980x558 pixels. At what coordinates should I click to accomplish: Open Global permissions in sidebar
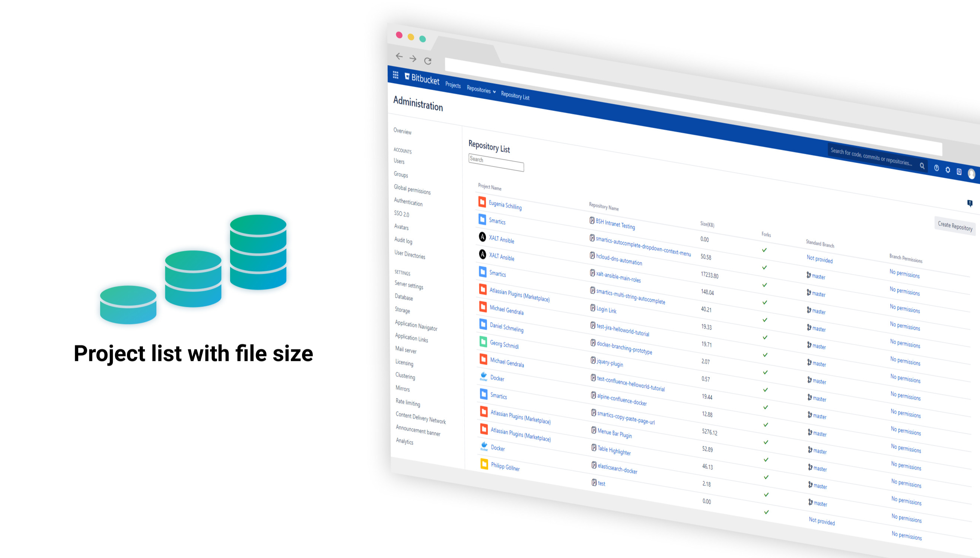click(x=412, y=189)
